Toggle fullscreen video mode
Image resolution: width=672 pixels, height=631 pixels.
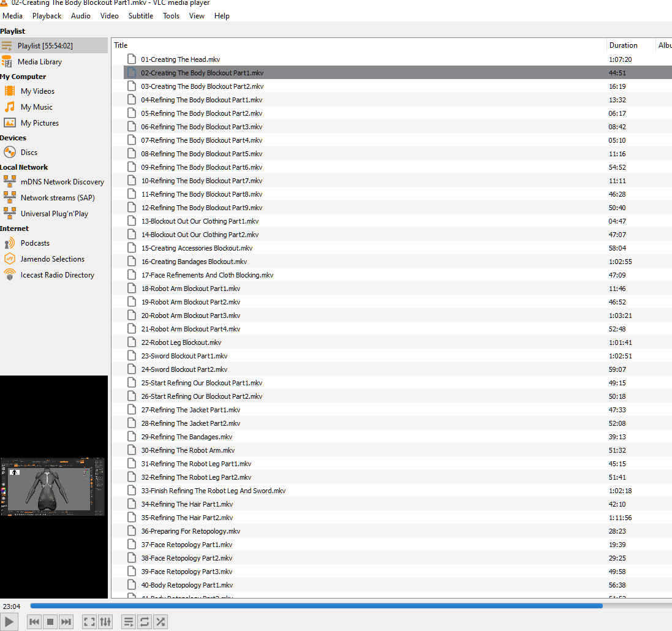(89, 622)
